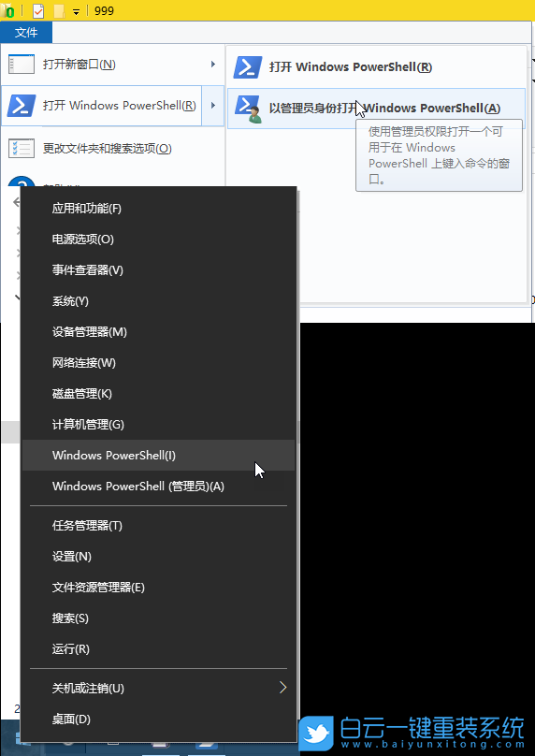This screenshot has width=535, height=756.
Task: Click the 打开新窗口(N) window icon
Action: [22, 65]
